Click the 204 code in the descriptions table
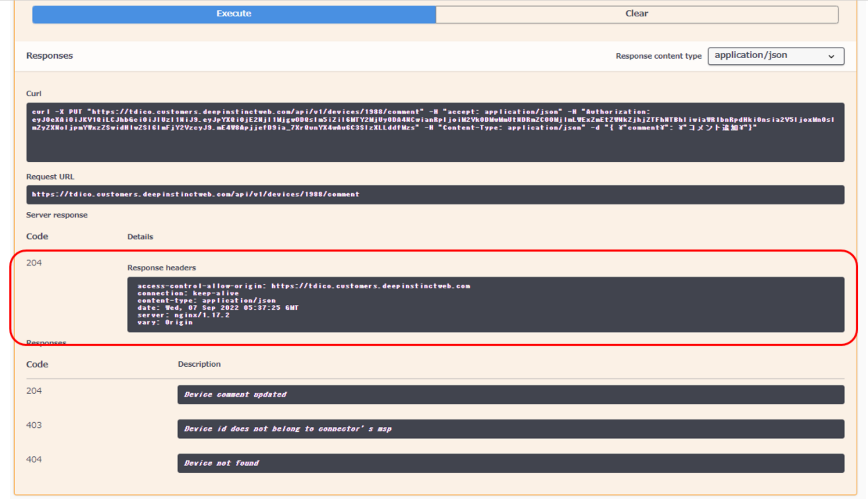The image size is (868, 499). click(x=34, y=391)
